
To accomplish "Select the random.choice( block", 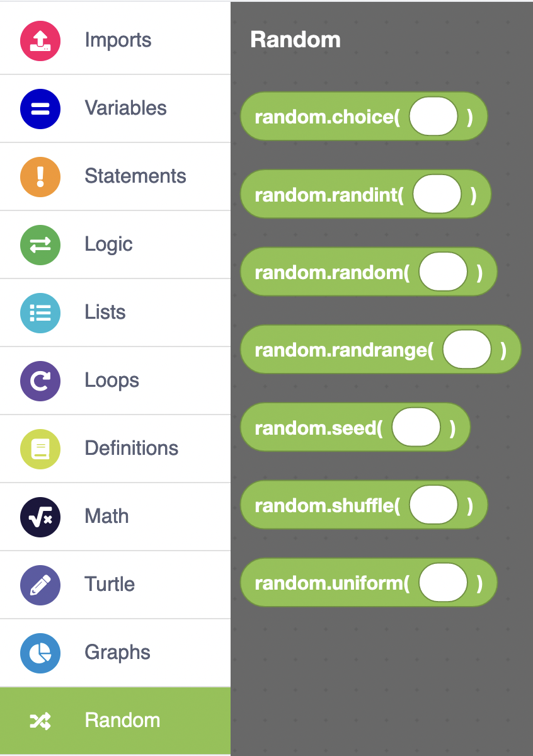I will click(x=326, y=117).
